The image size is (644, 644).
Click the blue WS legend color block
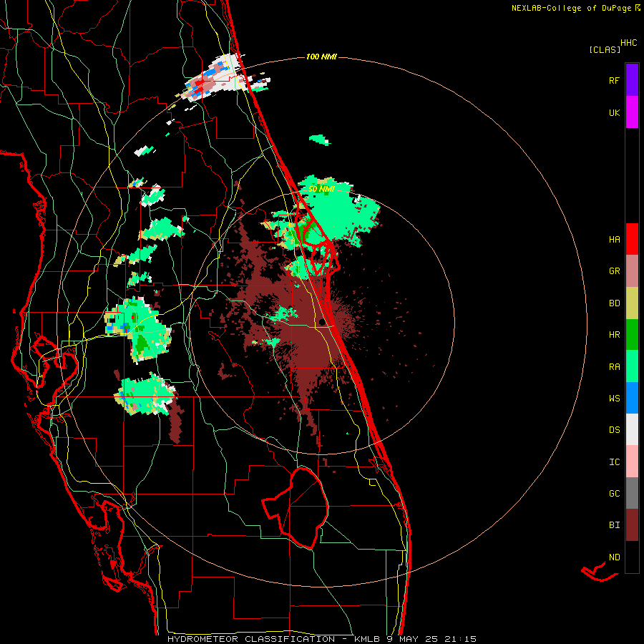click(632, 398)
